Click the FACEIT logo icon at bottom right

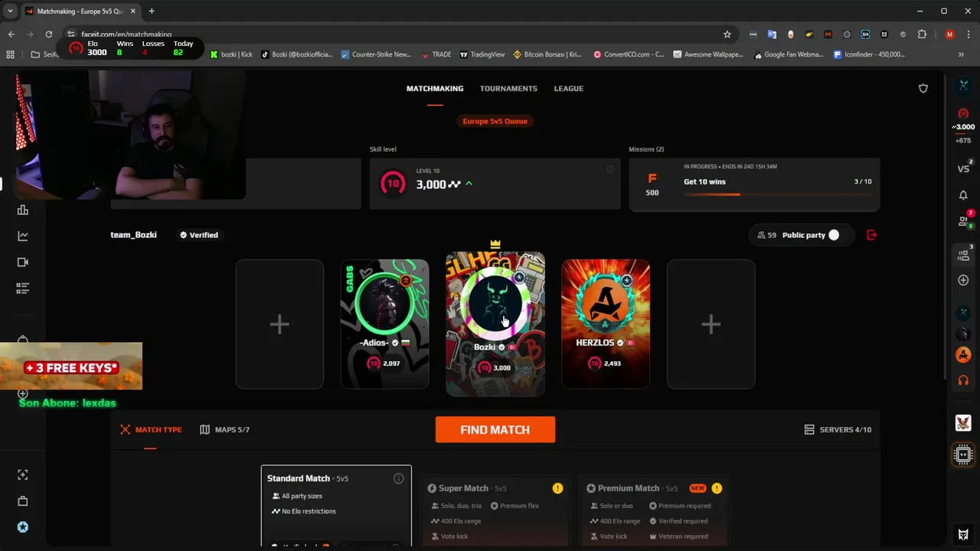(x=963, y=535)
